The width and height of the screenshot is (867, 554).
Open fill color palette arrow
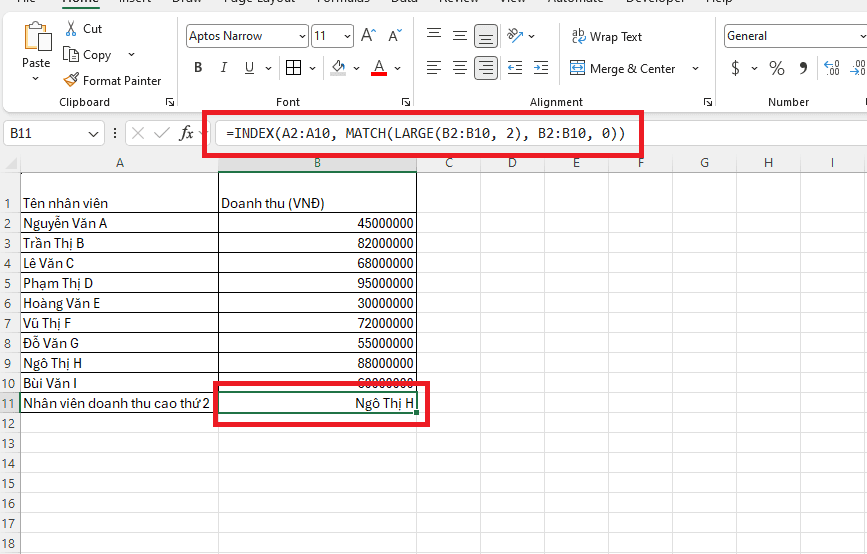356,68
